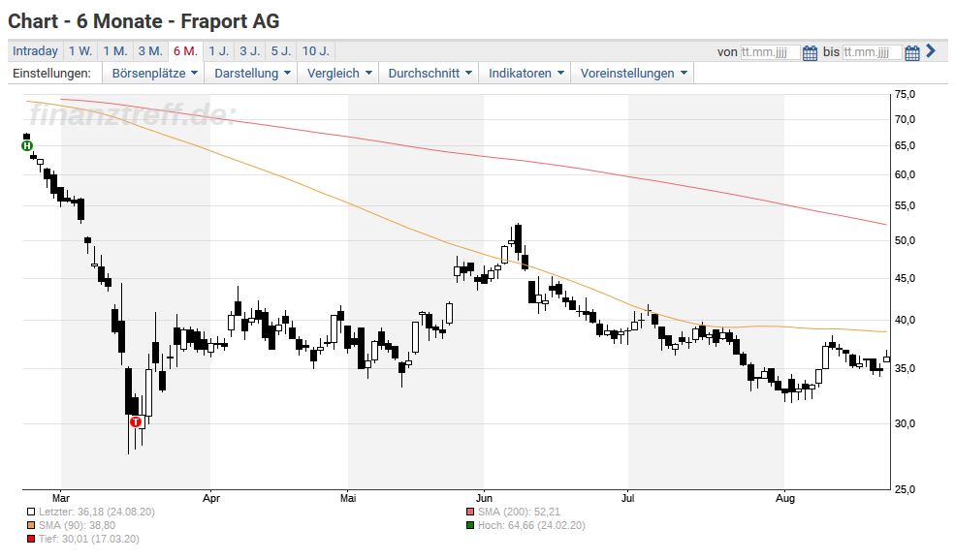Open the Börsenplätze dropdown
The width and height of the screenshot is (955, 560).
point(155,73)
